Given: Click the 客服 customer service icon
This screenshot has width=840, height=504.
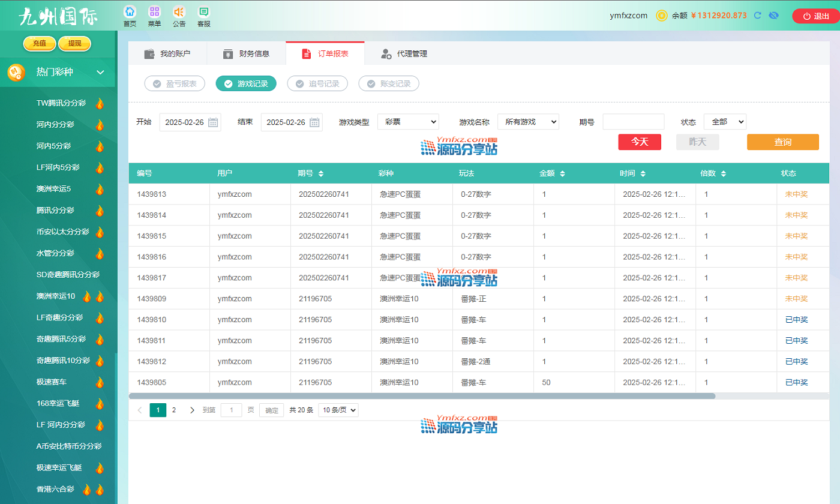Looking at the screenshot, I should pos(204,13).
